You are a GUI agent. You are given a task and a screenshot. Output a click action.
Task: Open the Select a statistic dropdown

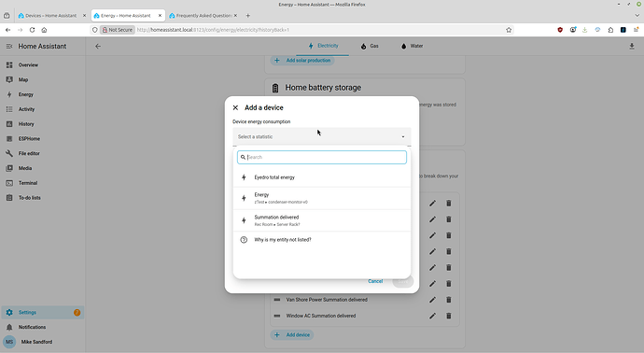pos(322,136)
